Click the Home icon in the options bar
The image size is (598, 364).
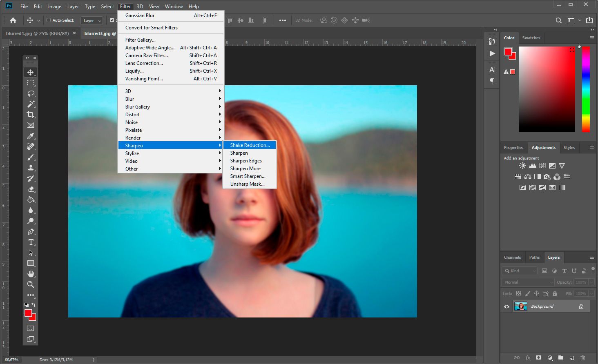coord(12,20)
